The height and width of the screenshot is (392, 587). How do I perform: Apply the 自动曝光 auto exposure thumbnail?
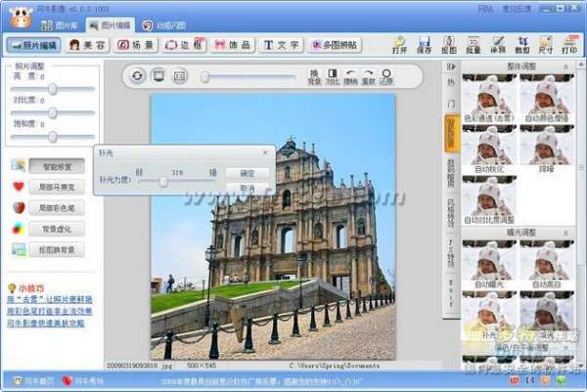(x=489, y=265)
